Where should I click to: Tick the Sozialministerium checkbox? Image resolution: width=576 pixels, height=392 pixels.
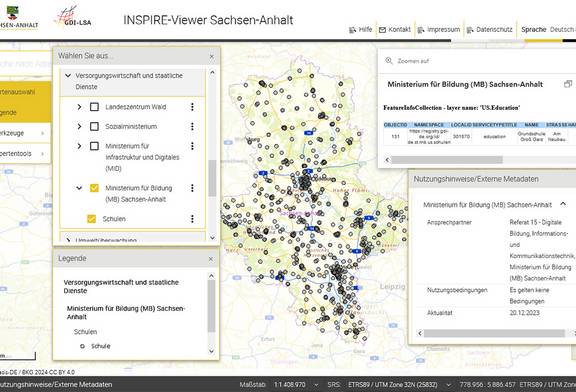94,126
